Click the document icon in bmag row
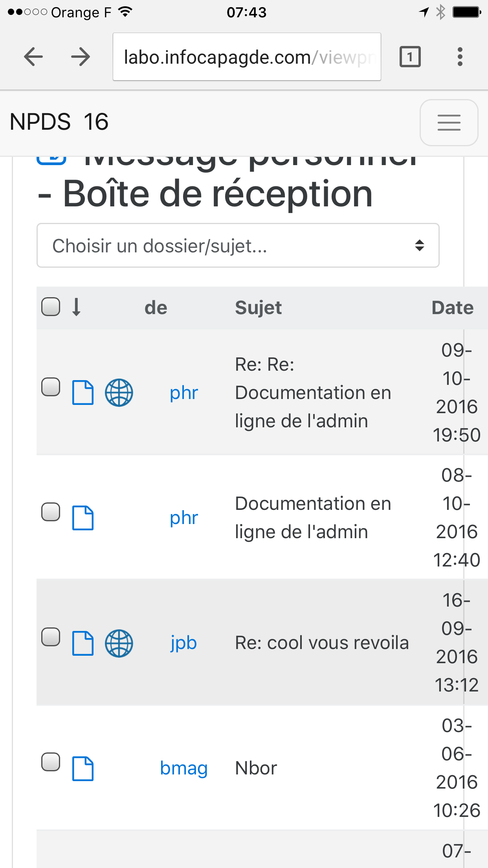The height and width of the screenshot is (868, 488). 83,768
